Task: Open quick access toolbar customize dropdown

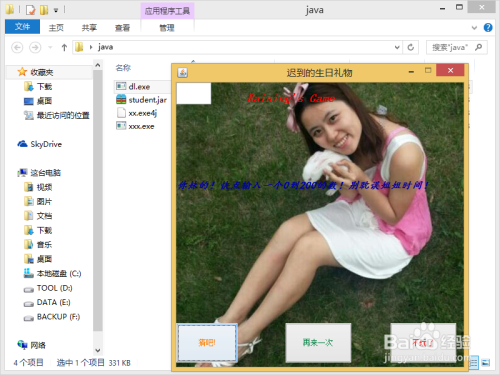Action: point(56,10)
